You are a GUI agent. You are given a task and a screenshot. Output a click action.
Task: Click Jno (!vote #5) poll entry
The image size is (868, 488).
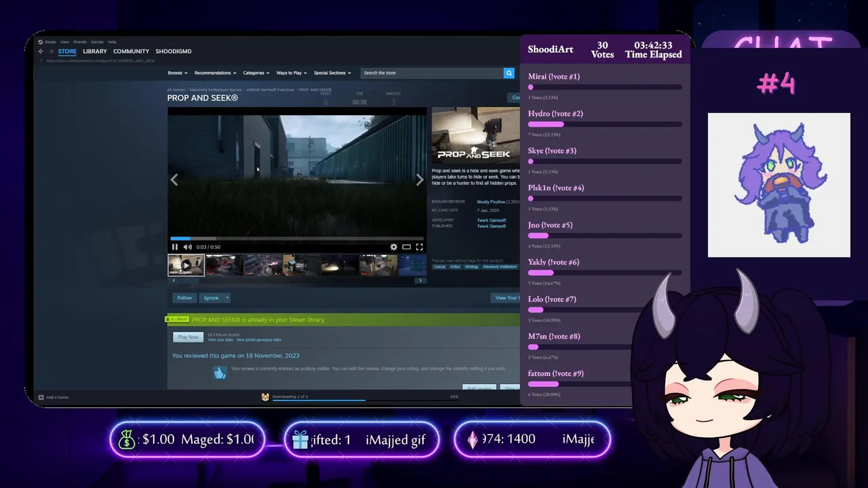coord(604,235)
